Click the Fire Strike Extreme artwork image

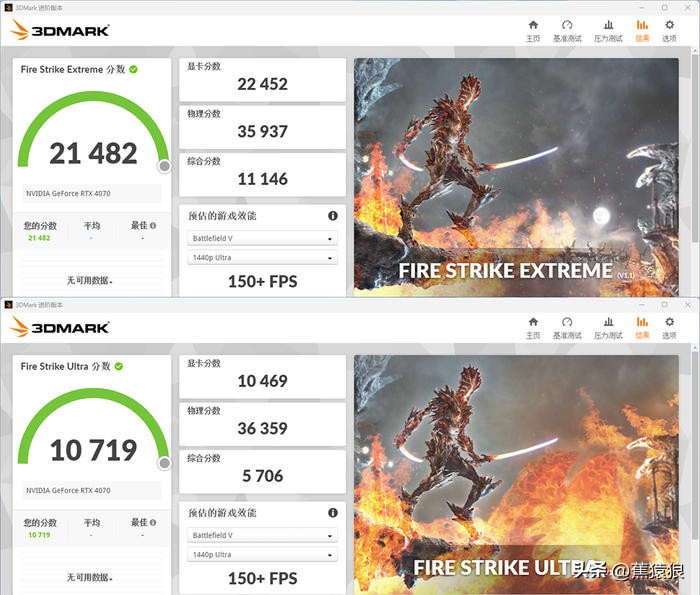(516, 177)
